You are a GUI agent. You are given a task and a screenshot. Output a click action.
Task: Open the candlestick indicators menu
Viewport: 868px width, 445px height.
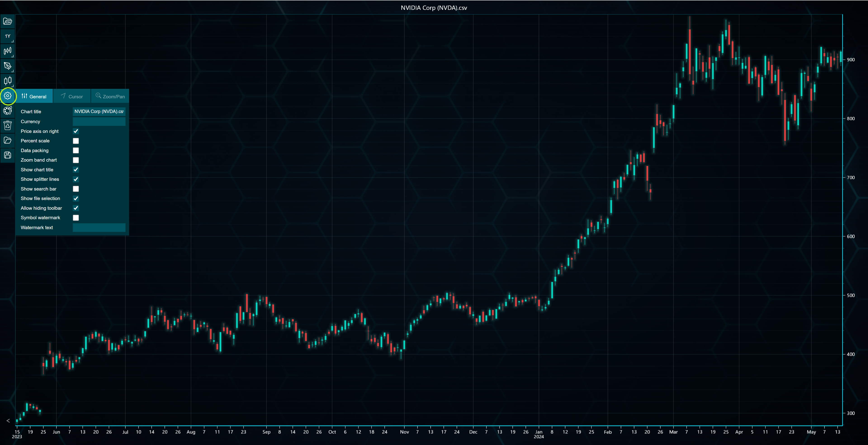(8, 80)
